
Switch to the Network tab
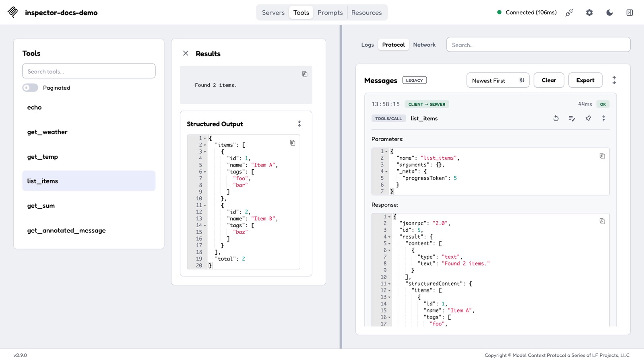pos(424,45)
